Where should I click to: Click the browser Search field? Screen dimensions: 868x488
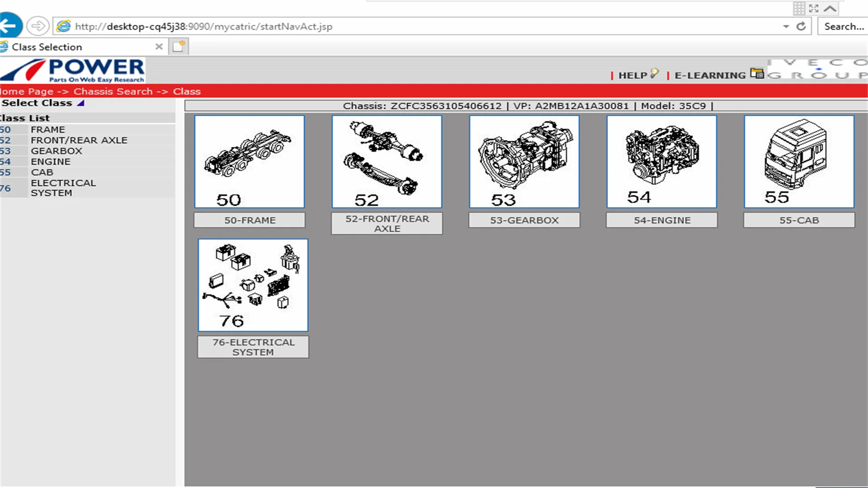[843, 26]
